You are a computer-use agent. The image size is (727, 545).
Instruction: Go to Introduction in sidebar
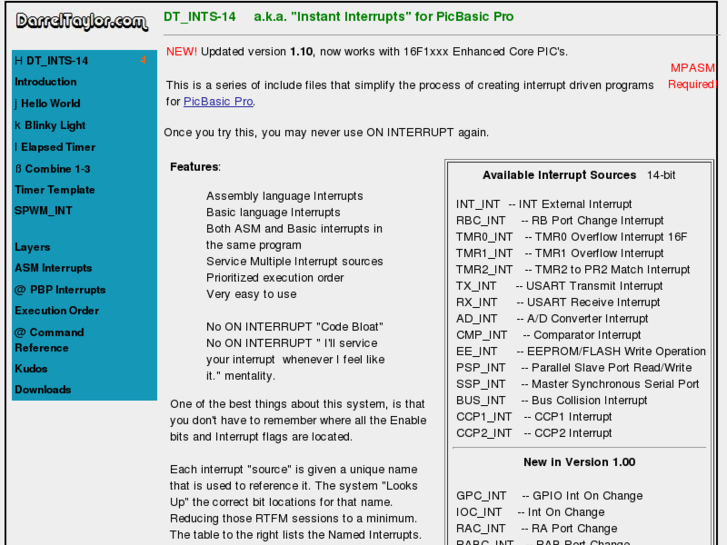click(45, 82)
